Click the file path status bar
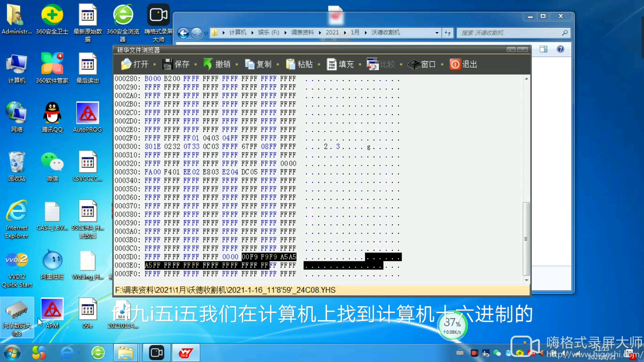 [322, 290]
